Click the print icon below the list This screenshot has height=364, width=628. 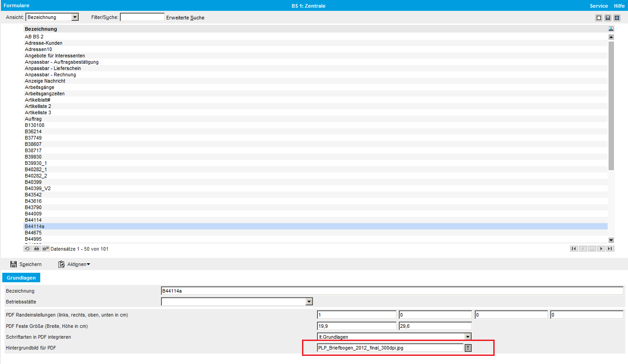tap(37, 249)
